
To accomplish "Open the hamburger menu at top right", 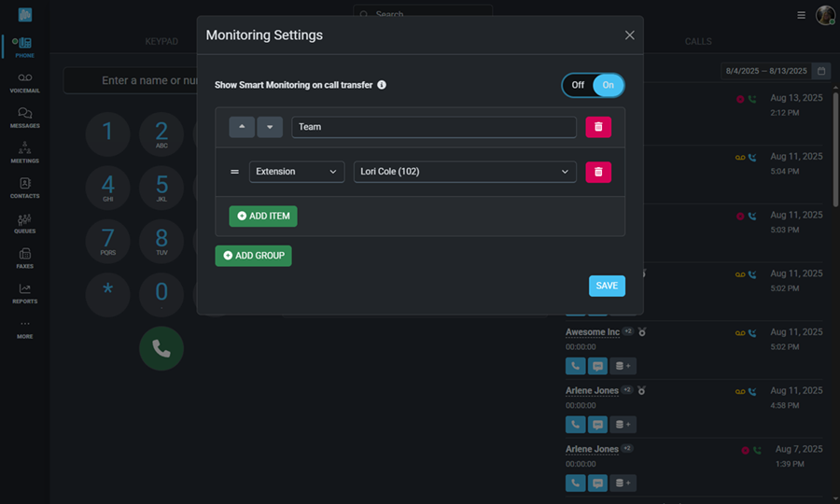I will 801,15.
